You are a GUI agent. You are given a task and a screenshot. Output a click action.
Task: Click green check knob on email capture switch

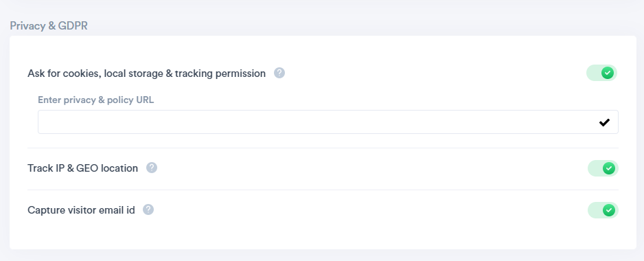(609, 210)
